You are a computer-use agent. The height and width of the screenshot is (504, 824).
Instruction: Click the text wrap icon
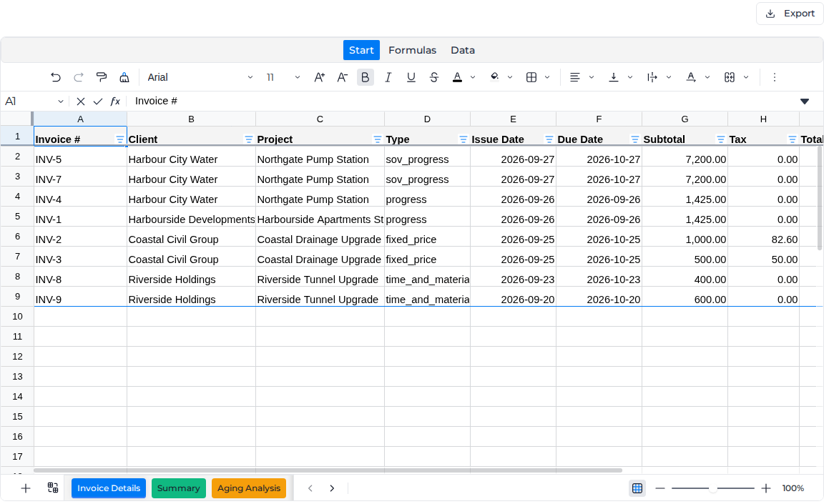pos(652,77)
